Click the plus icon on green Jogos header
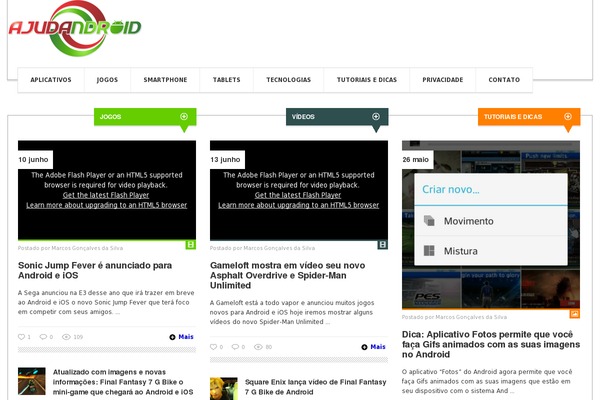The height and width of the screenshot is (400, 600). click(184, 116)
